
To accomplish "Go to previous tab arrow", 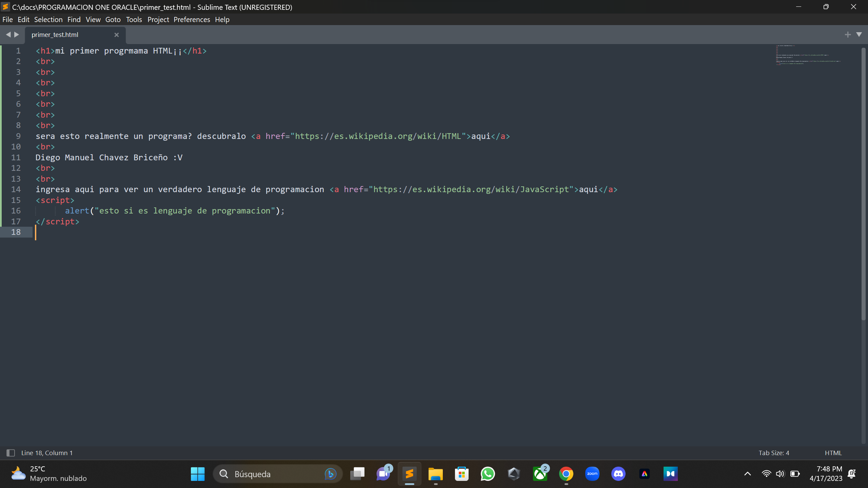I will point(8,35).
